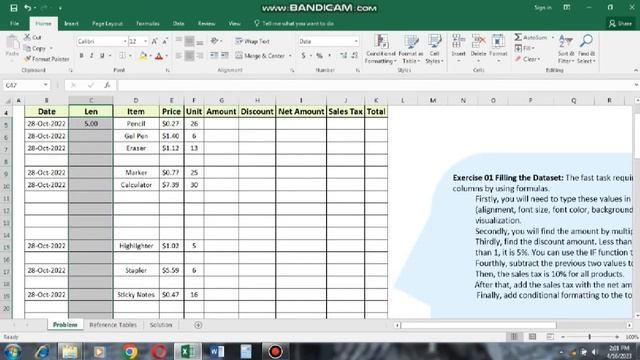Switch to the Data ribbon tab
Image resolution: width=640 pixels, height=360 pixels.
pyautogui.click(x=178, y=24)
